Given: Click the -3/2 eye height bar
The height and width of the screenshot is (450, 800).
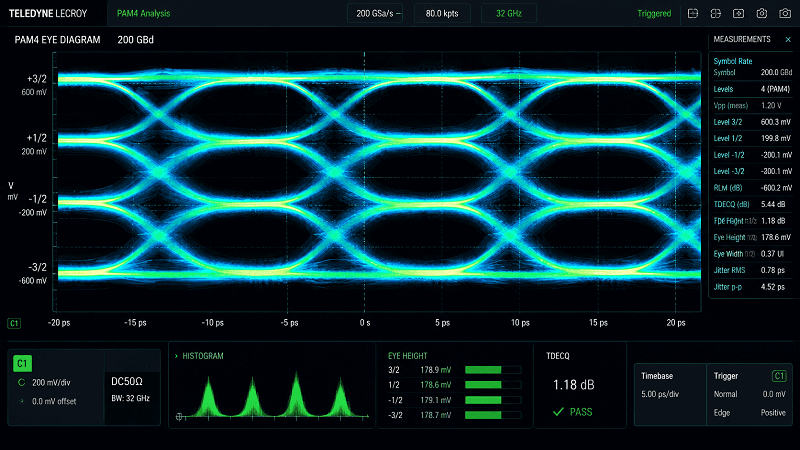Looking at the screenshot, I should tap(493, 415).
